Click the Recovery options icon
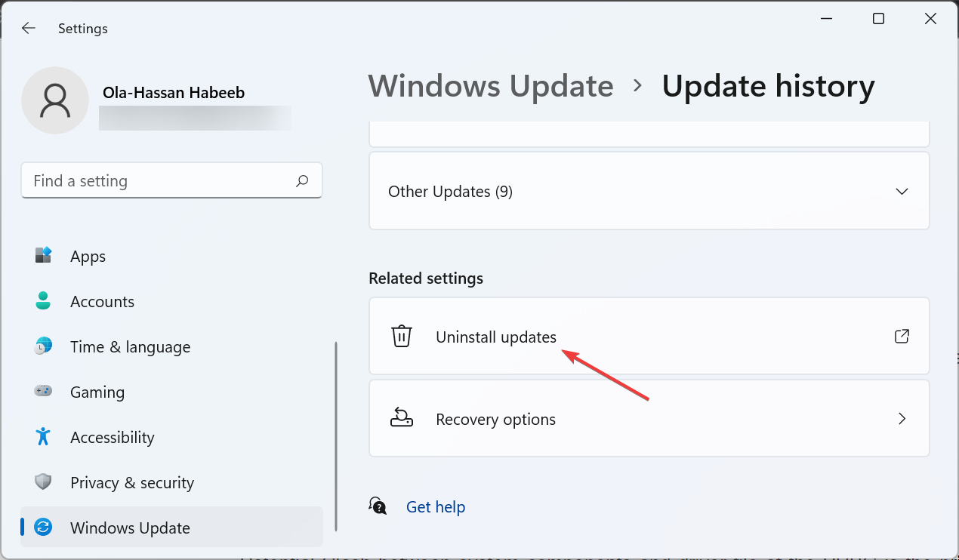 [x=401, y=418]
